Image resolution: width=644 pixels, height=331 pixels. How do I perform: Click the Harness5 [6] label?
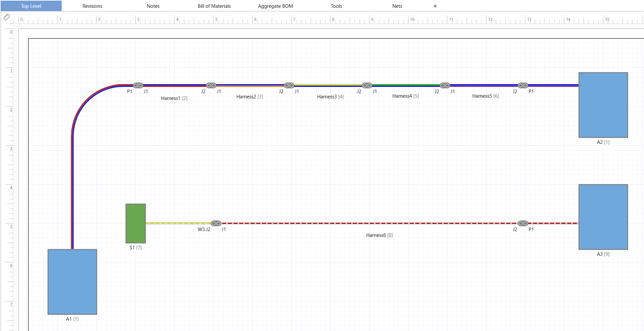coord(485,96)
